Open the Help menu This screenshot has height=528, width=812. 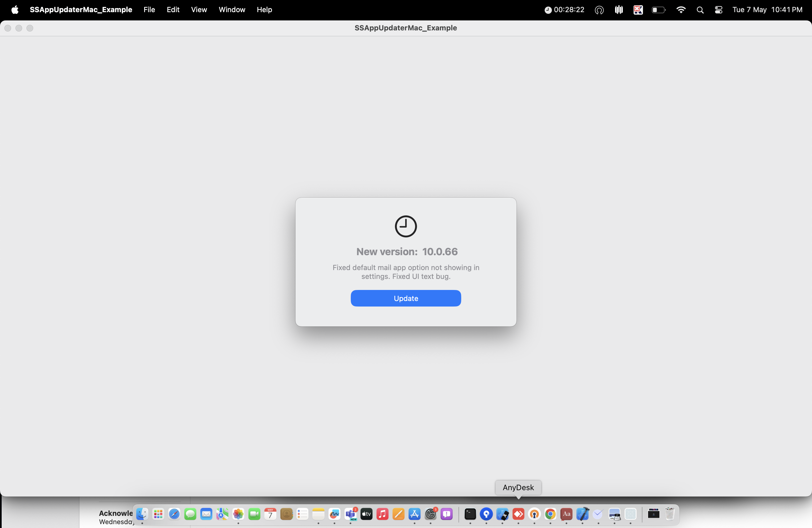click(264, 10)
